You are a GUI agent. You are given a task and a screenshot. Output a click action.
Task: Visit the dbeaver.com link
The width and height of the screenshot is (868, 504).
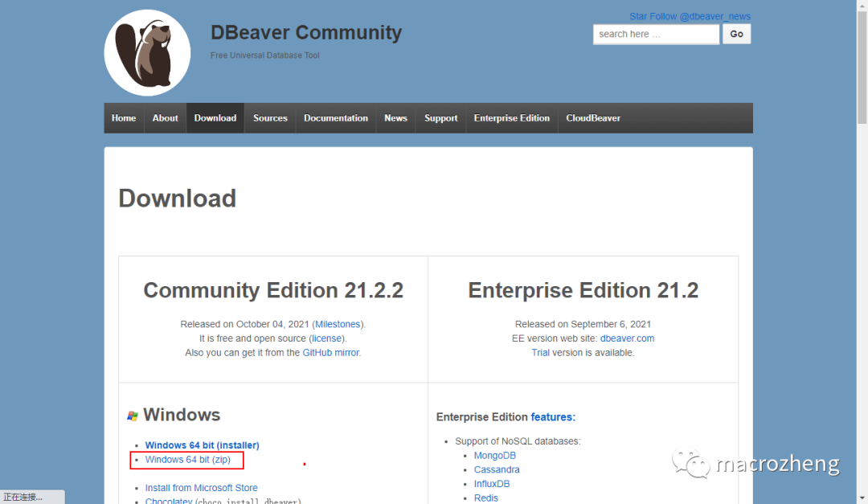pyautogui.click(x=627, y=338)
